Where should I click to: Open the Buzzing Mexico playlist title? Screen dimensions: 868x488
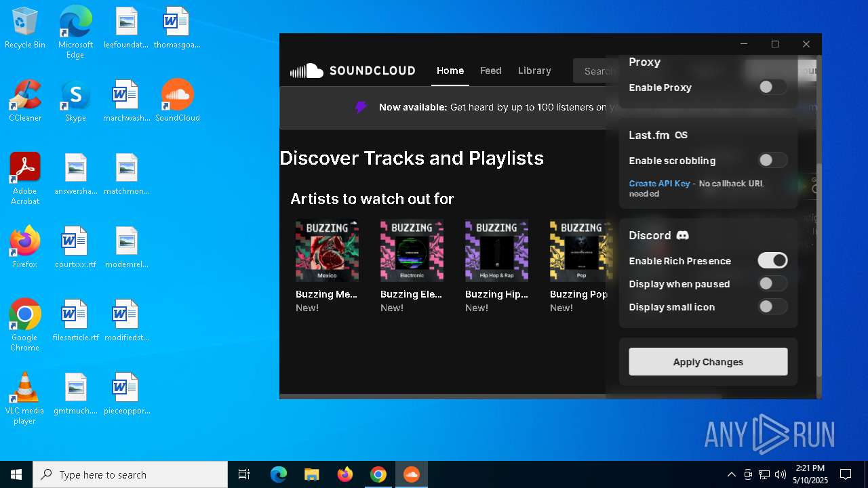(326, 294)
